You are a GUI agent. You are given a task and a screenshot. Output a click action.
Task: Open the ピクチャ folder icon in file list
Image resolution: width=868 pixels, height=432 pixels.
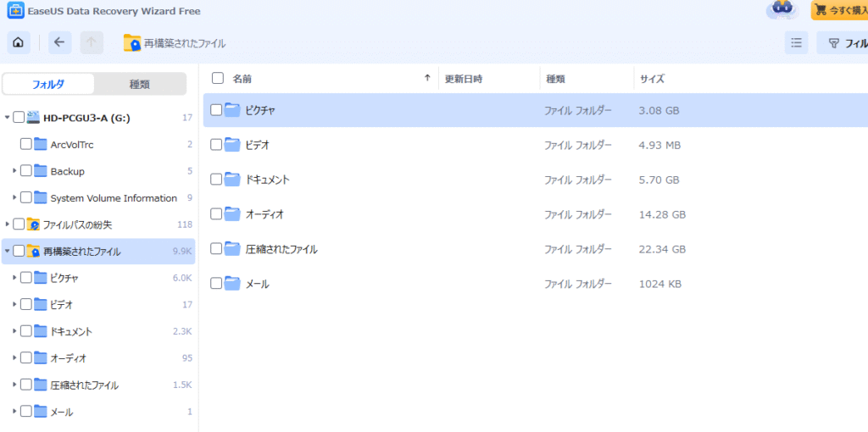point(232,110)
